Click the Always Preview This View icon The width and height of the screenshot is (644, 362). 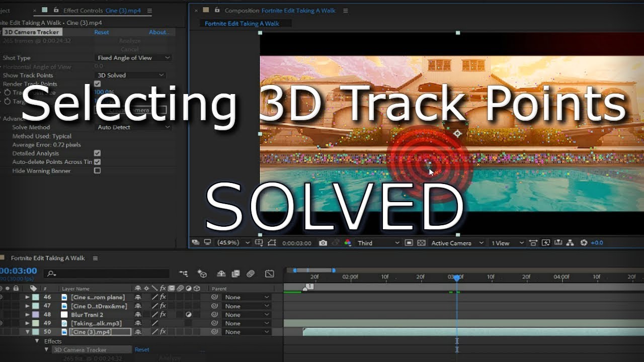point(195,243)
